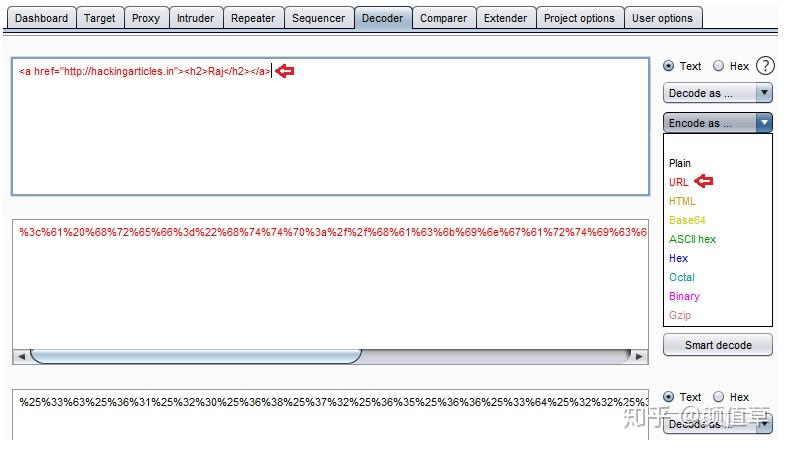Open the Intruder tab

pos(195,18)
